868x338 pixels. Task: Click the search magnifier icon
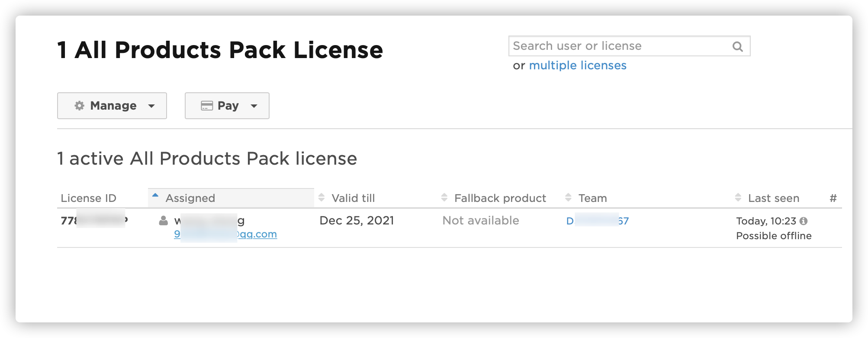pyautogui.click(x=737, y=46)
